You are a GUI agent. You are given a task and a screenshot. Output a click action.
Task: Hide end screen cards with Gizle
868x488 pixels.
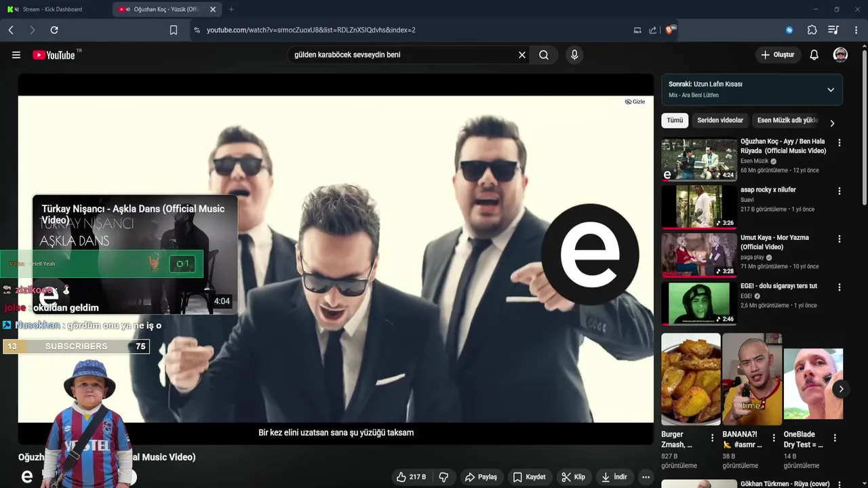[x=635, y=102]
